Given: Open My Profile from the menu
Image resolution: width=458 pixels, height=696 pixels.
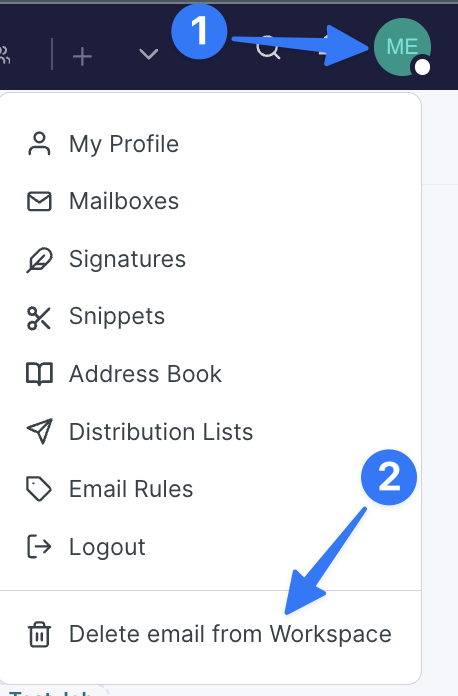Looking at the screenshot, I should click(x=124, y=144).
